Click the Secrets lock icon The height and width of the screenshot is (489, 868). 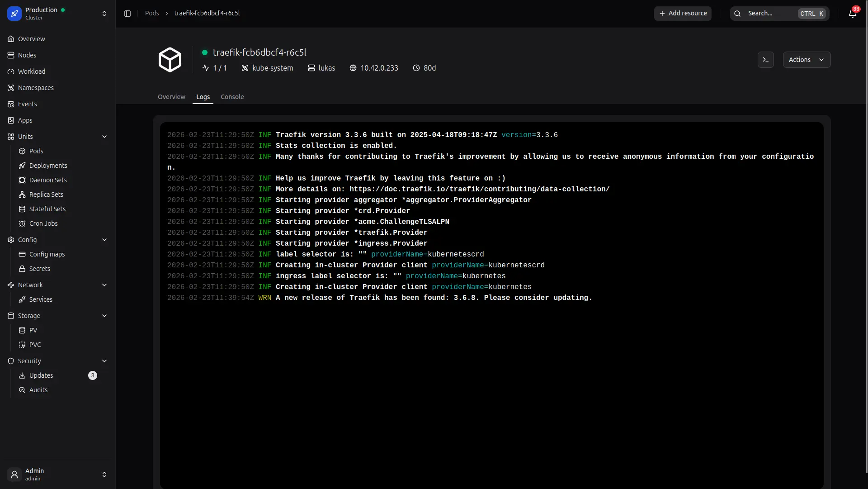coord(22,269)
